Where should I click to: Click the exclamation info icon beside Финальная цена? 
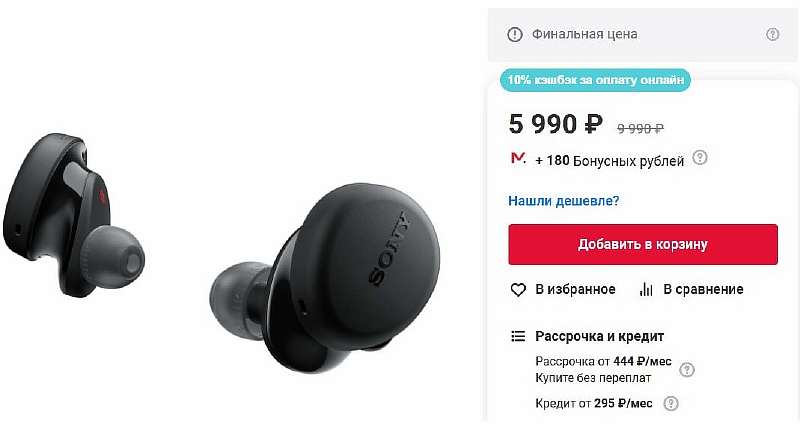click(x=515, y=35)
